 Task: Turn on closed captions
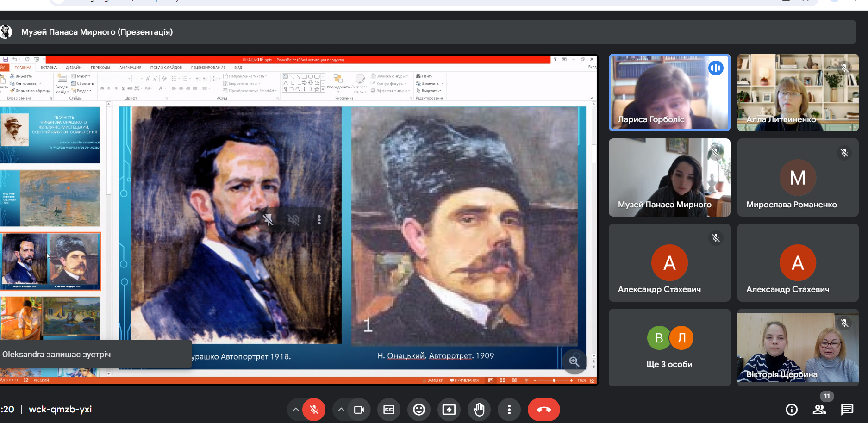pyautogui.click(x=389, y=410)
